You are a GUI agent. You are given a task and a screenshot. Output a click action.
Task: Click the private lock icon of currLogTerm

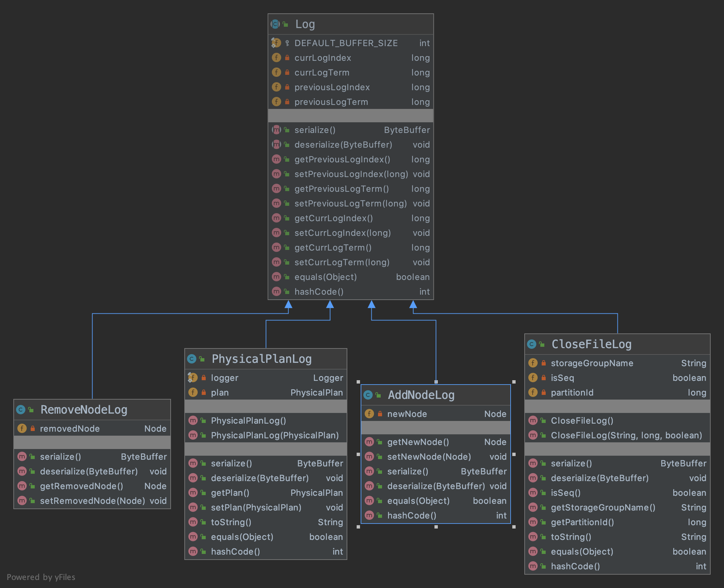pyautogui.click(x=287, y=72)
